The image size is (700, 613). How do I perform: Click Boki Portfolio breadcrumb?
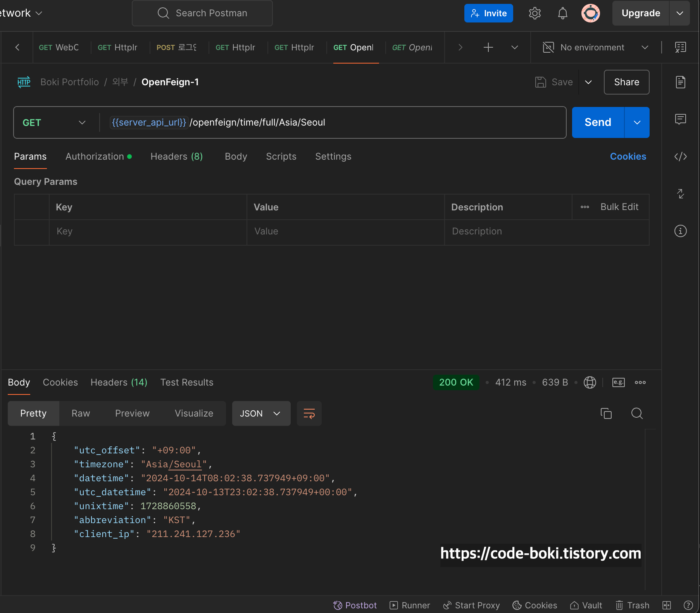pyautogui.click(x=70, y=82)
